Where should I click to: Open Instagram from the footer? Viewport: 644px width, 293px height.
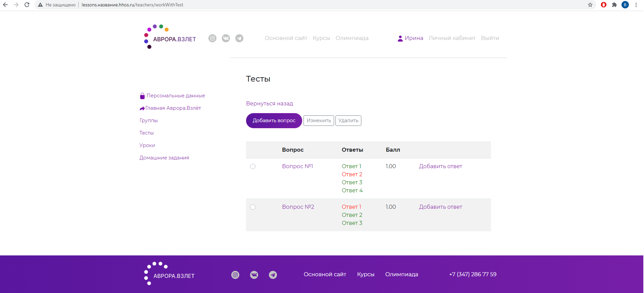(235, 275)
